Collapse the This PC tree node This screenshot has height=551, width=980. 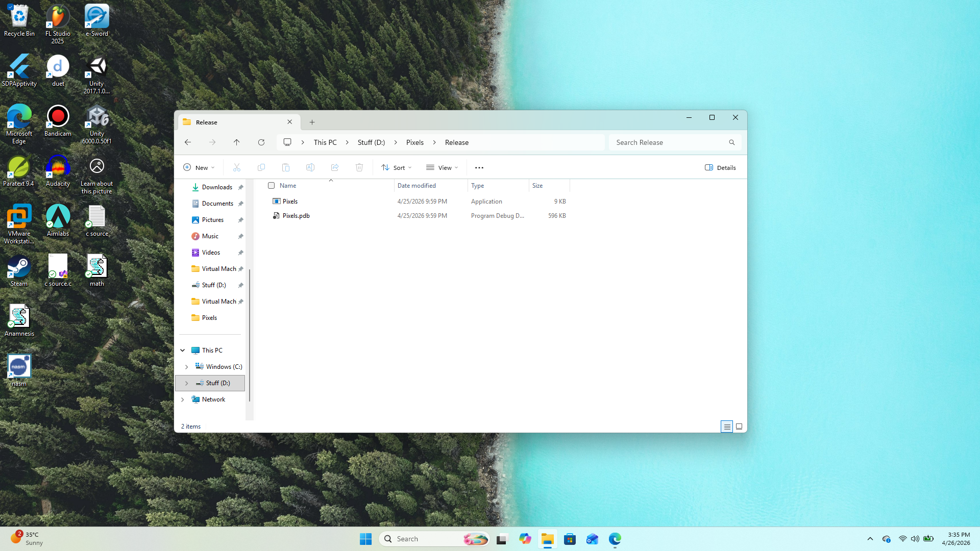tap(183, 350)
